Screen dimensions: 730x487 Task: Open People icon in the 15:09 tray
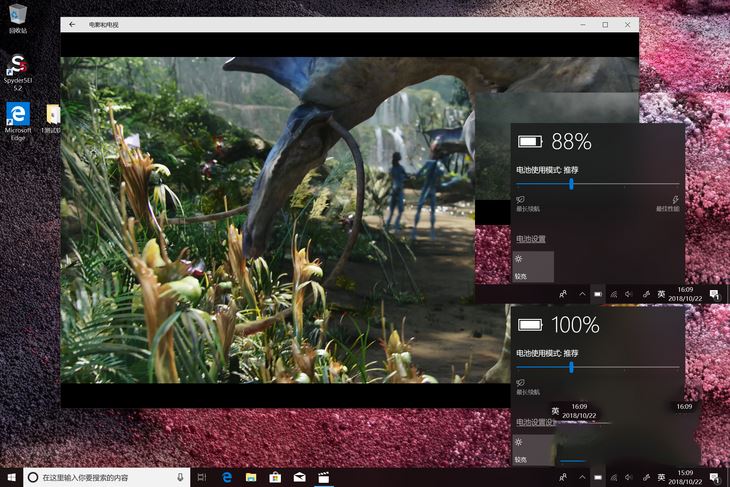tap(563, 477)
